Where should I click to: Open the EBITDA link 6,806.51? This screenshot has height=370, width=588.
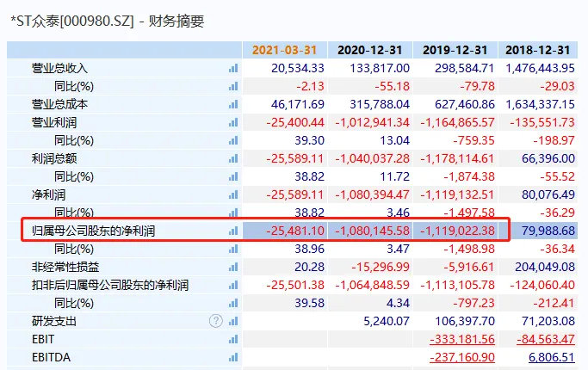coord(552,357)
